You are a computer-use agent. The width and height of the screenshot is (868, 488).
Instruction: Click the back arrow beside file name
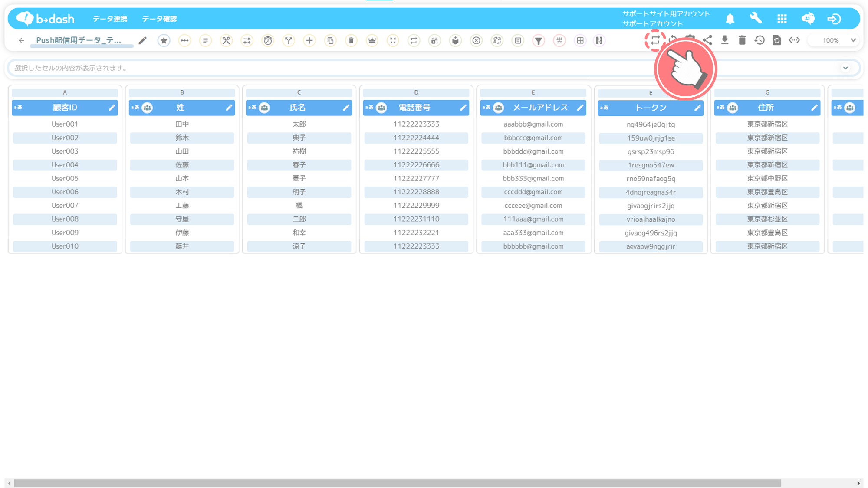tap(21, 40)
